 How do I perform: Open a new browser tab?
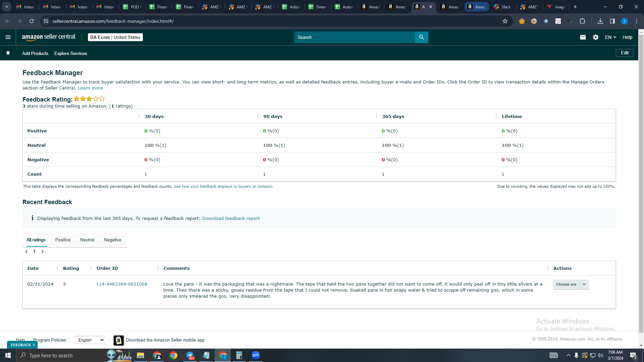[575, 7]
